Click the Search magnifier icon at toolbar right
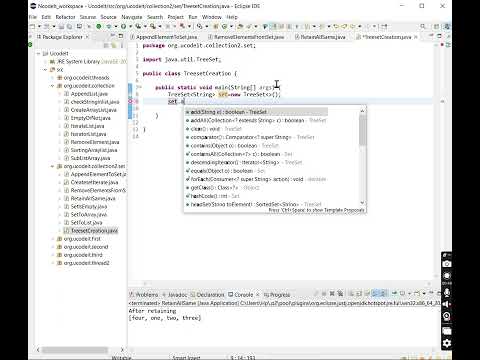Screen dimensions: 480x360 pos(422,26)
